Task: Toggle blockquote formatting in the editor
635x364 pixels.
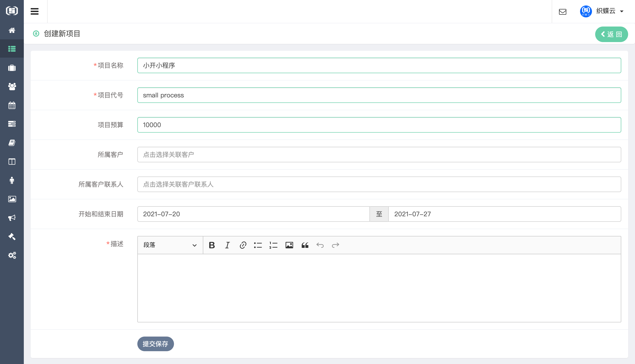Action: pyautogui.click(x=305, y=245)
